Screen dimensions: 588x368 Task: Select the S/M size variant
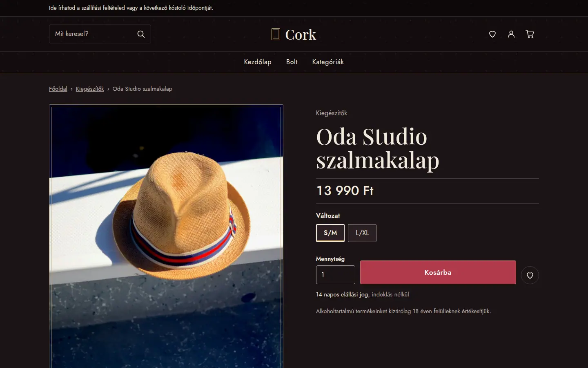(330, 233)
